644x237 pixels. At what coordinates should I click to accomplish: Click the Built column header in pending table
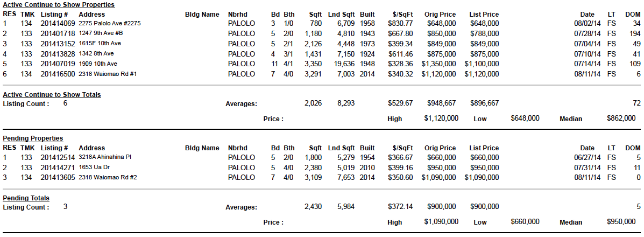point(367,148)
